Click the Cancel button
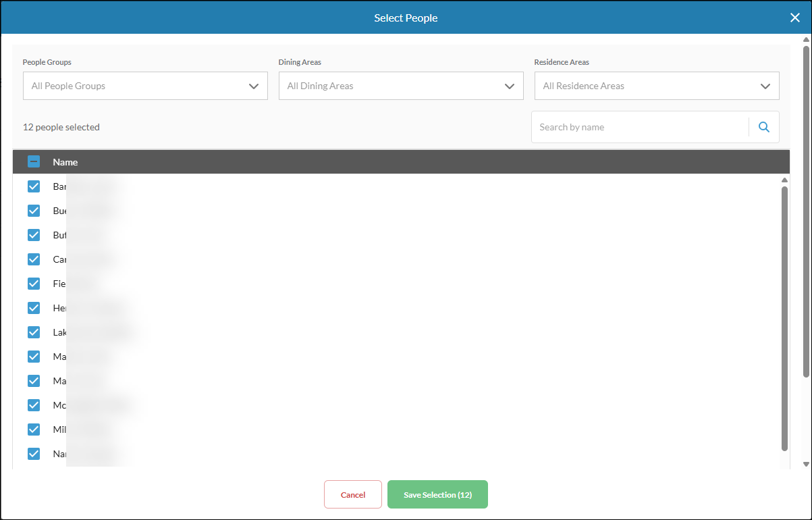 353,494
